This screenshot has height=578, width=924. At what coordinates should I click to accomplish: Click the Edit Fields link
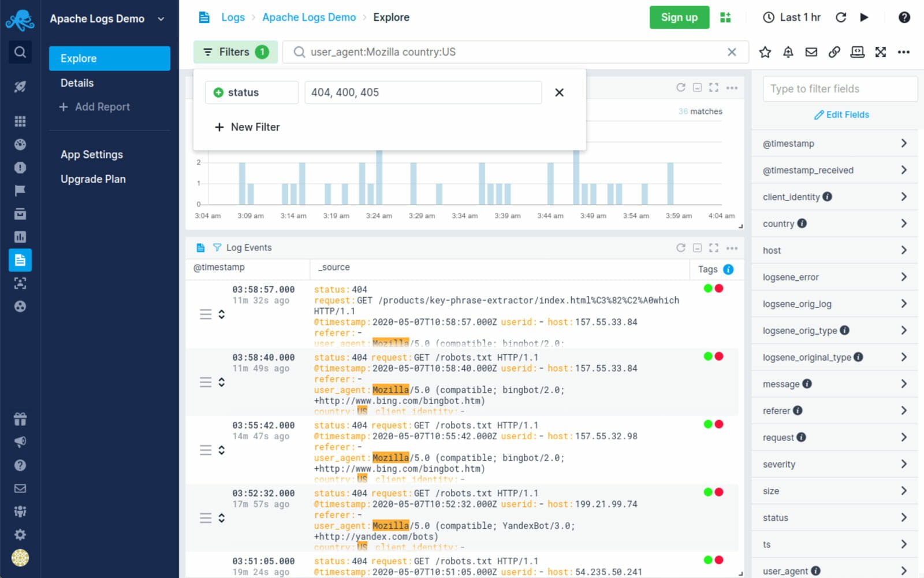point(841,114)
